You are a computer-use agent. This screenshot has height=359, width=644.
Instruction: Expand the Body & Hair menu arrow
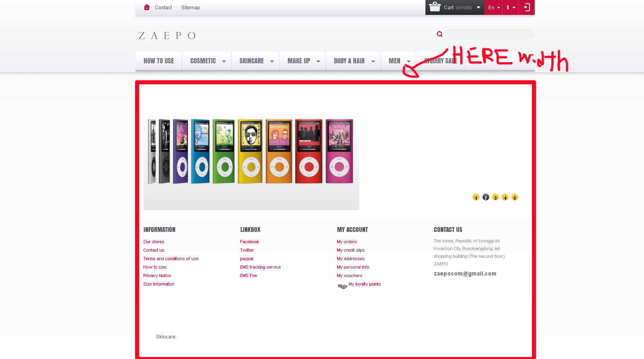pyautogui.click(x=373, y=61)
